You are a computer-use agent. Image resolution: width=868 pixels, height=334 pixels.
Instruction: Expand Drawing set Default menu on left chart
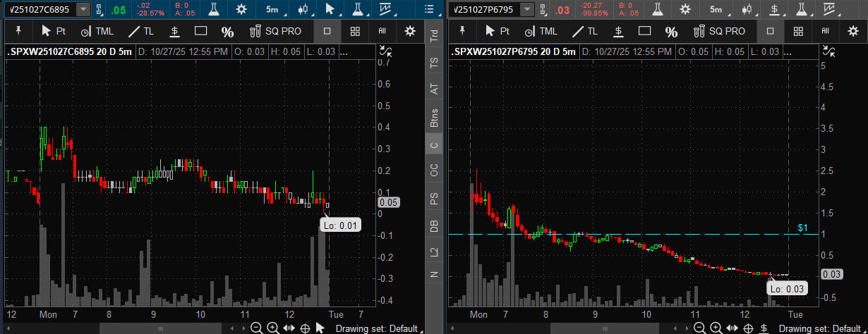379,328
